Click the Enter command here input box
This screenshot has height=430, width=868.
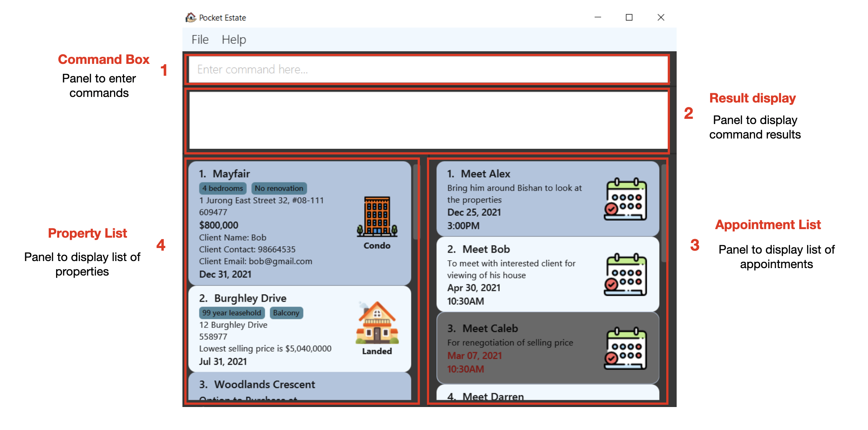point(428,69)
